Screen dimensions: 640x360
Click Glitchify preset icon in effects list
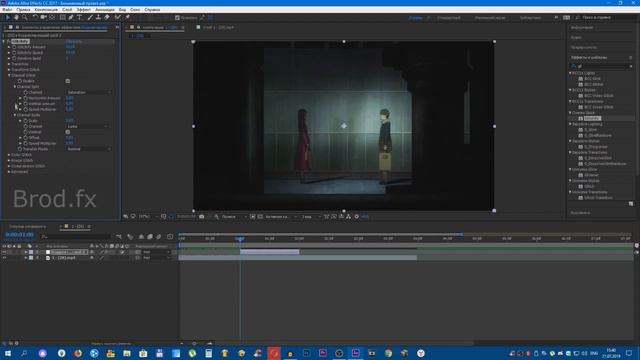580,118
